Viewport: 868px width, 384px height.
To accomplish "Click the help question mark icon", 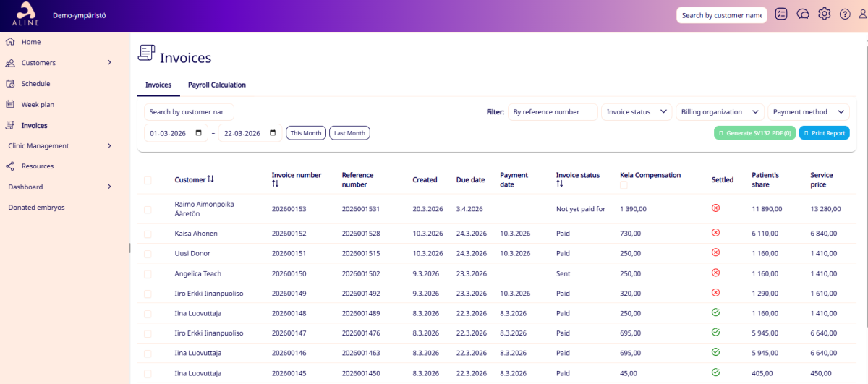I will (844, 14).
